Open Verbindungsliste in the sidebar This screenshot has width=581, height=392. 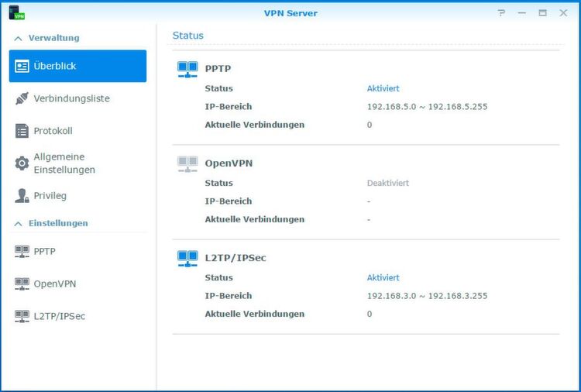[x=77, y=98]
